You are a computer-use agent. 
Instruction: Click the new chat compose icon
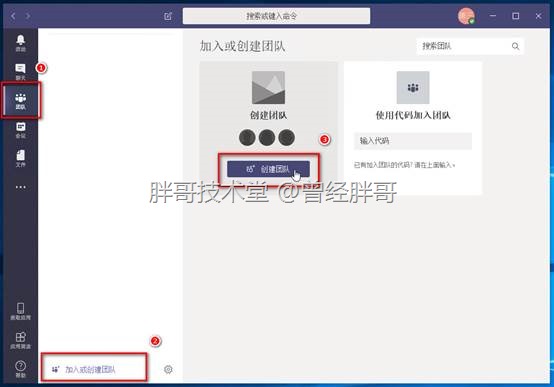[168, 16]
